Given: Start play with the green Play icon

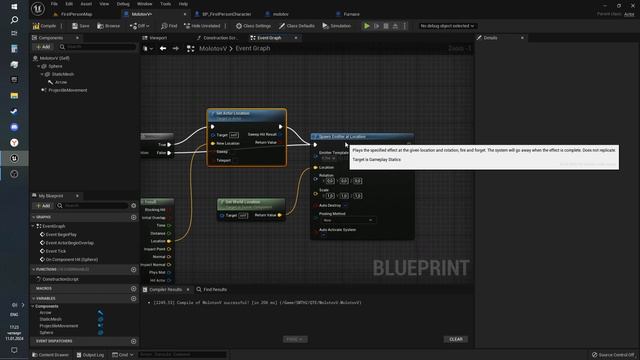Looking at the screenshot, I should click(x=367, y=26).
